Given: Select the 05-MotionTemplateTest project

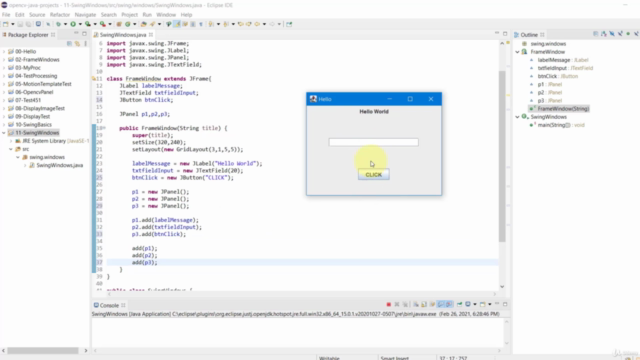Looking at the screenshot, I should click(43, 84).
